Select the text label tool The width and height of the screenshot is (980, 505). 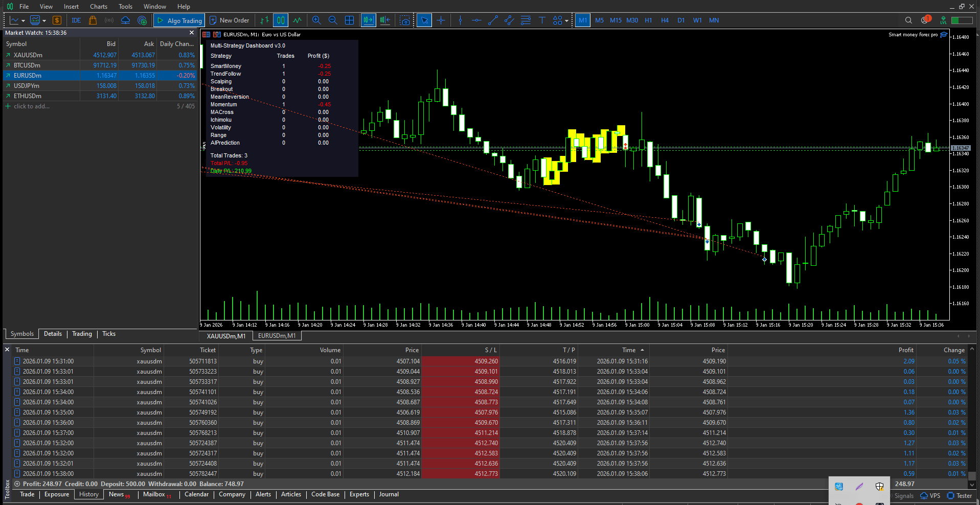tap(542, 20)
